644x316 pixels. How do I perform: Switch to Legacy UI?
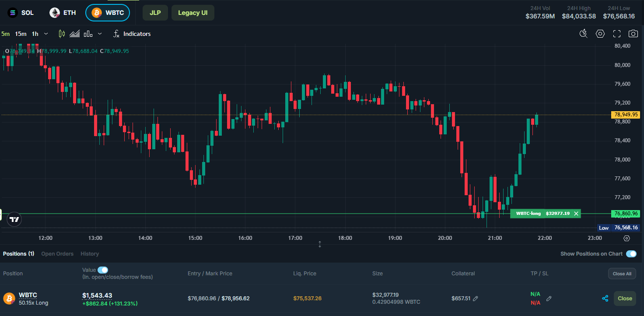(192, 13)
